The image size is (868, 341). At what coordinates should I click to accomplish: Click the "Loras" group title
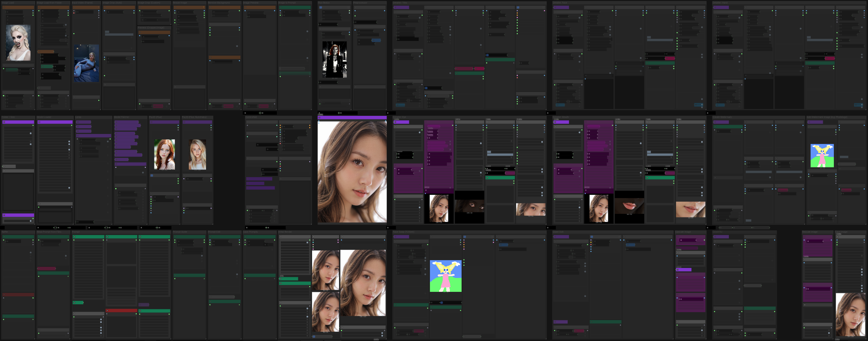tap(79, 117)
